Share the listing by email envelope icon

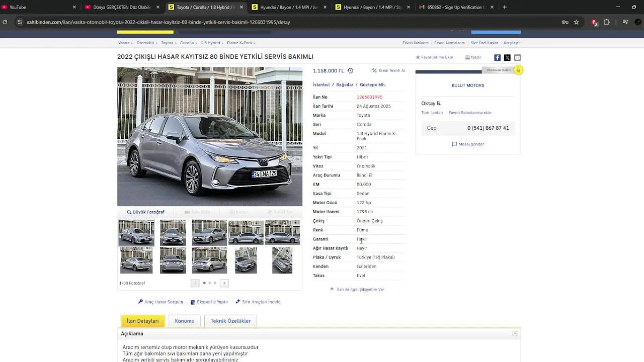(x=517, y=58)
